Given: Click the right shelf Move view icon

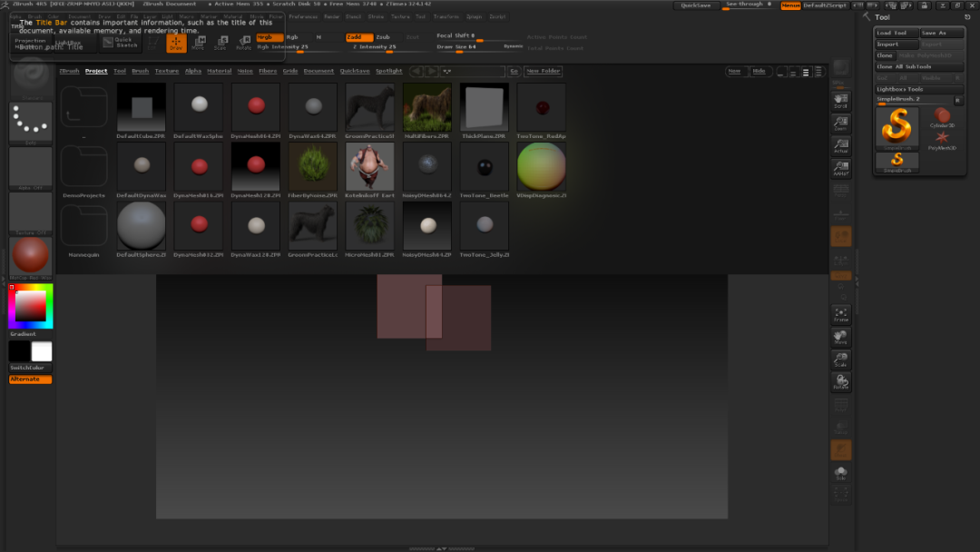Looking at the screenshot, I should click(840, 337).
